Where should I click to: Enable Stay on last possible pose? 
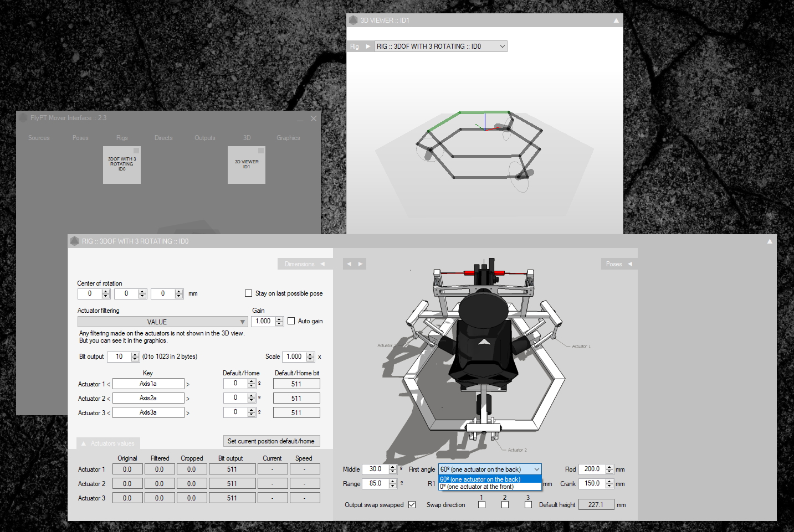point(249,293)
